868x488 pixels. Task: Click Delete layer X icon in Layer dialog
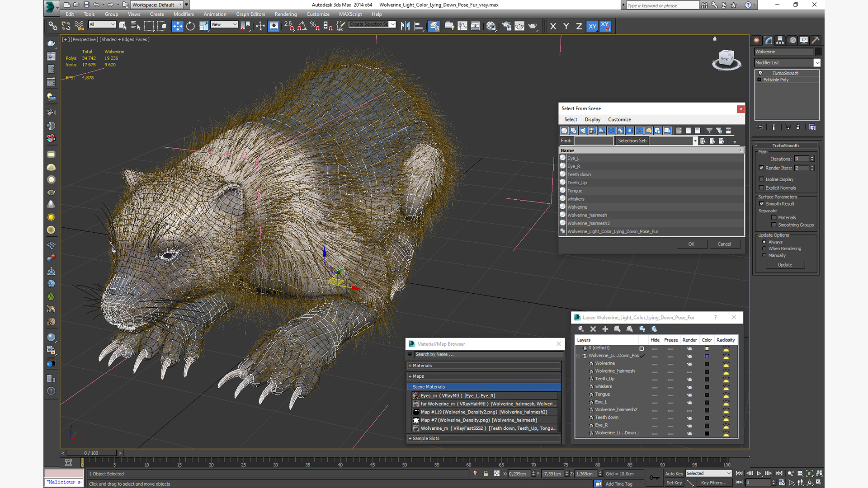[593, 329]
